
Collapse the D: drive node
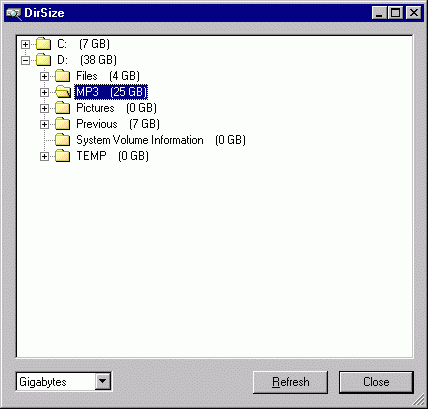[25, 60]
